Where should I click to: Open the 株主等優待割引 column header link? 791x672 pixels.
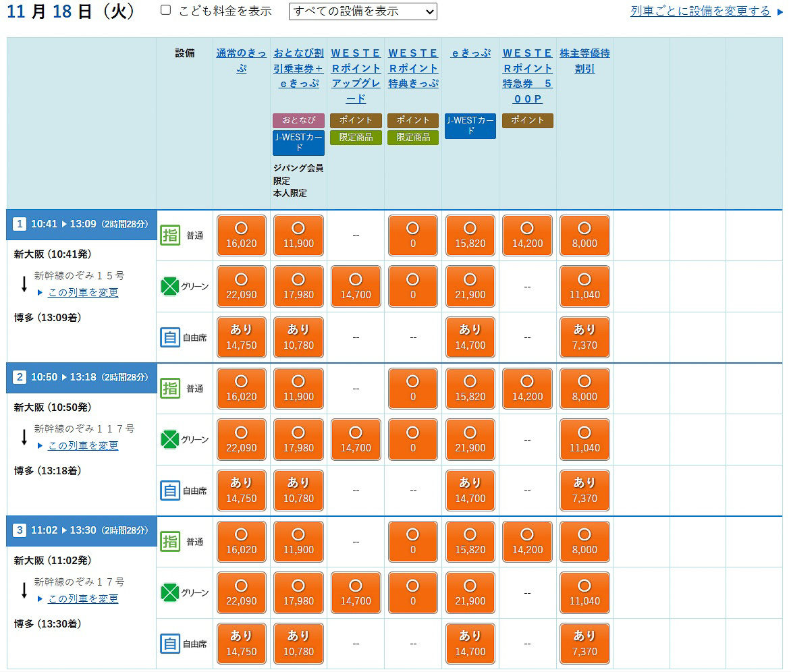(x=583, y=61)
